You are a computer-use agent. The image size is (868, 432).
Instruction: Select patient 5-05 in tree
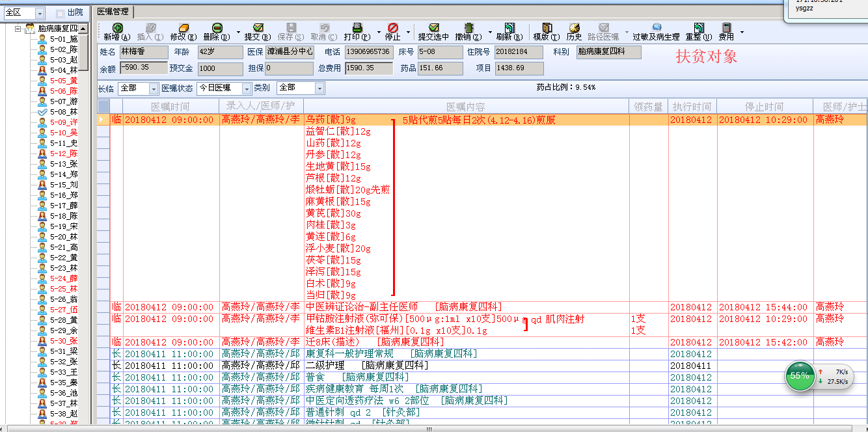64,81
